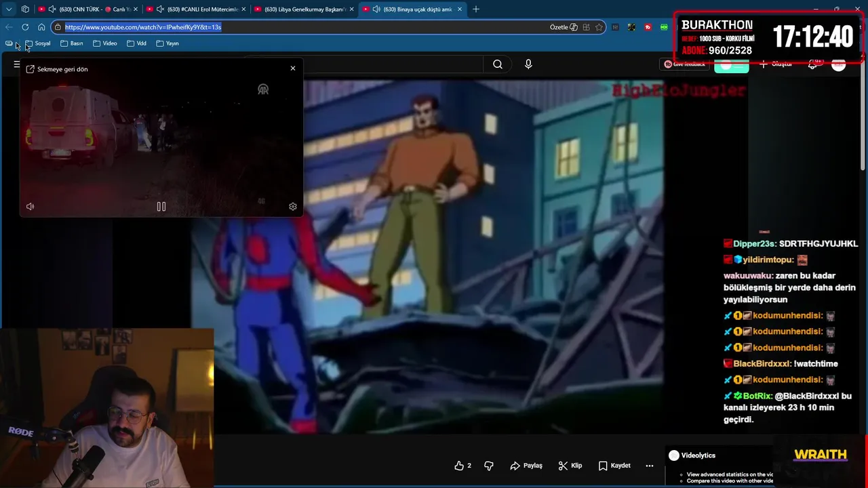
Task: Open YouTube notifications bell
Action: click(813, 64)
